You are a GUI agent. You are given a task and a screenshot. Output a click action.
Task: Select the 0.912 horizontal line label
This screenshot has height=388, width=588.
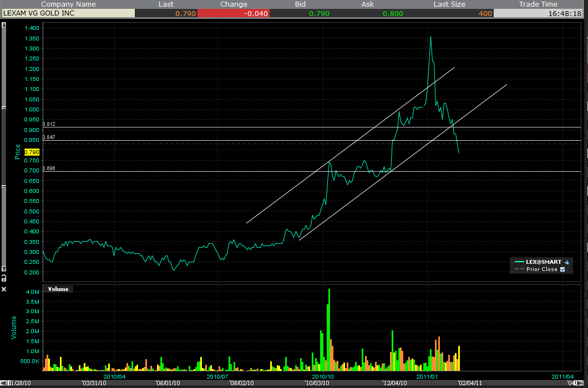49,124
